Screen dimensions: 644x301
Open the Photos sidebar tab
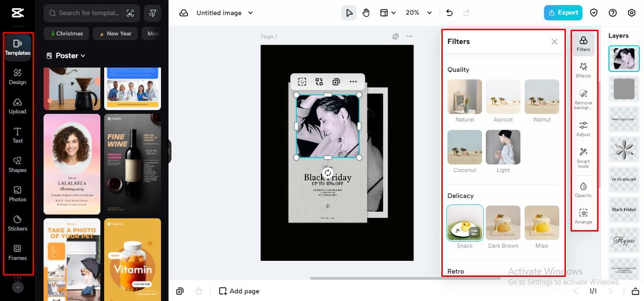pyautogui.click(x=18, y=193)
